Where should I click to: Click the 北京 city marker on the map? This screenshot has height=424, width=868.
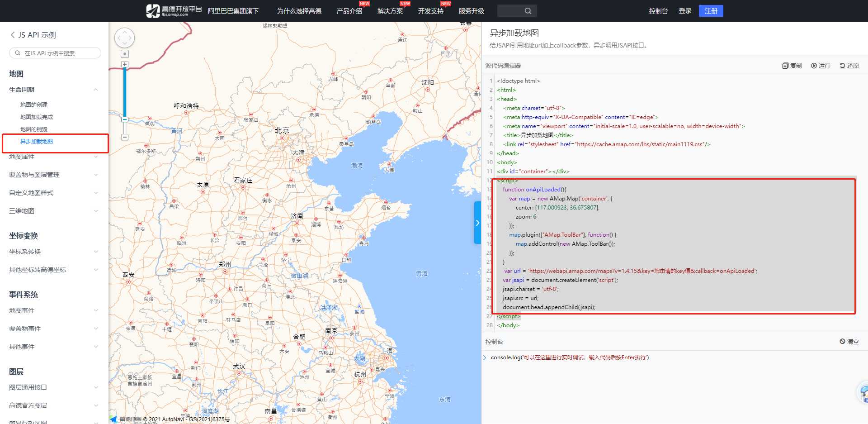click(x=282, y=138)
